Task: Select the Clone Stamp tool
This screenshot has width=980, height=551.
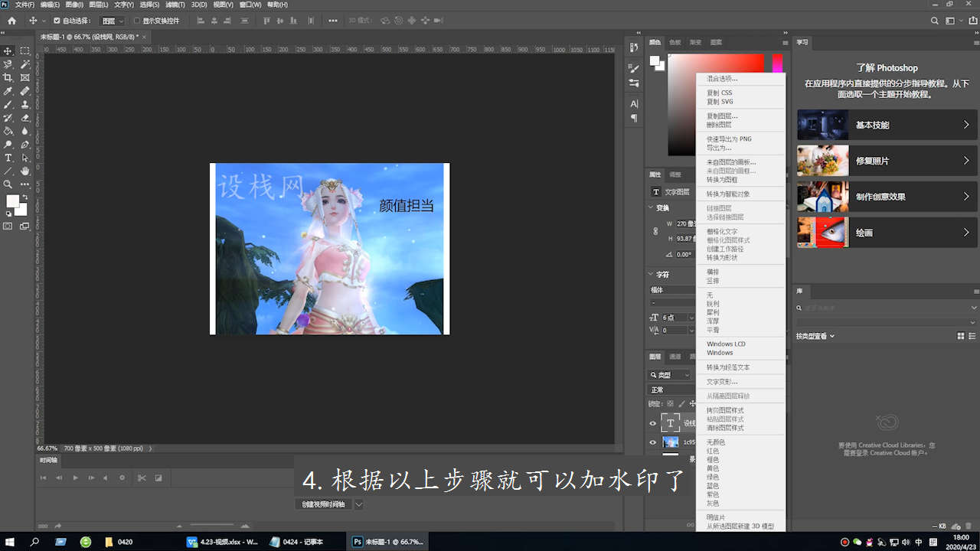Action: [x=25, y=104]
